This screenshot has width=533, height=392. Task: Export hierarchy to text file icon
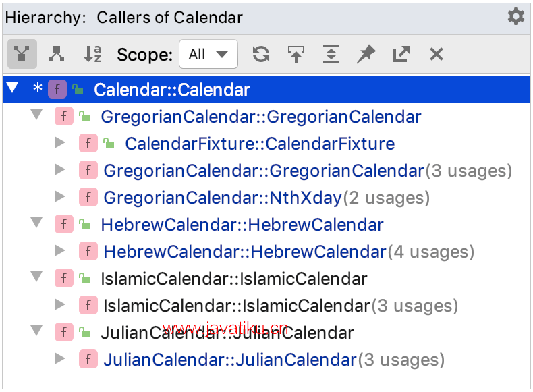tap(401, 54)
